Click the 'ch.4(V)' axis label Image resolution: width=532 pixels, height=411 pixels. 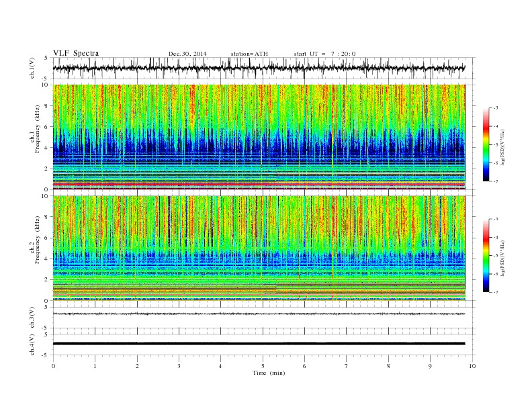(x=32, y=345)
